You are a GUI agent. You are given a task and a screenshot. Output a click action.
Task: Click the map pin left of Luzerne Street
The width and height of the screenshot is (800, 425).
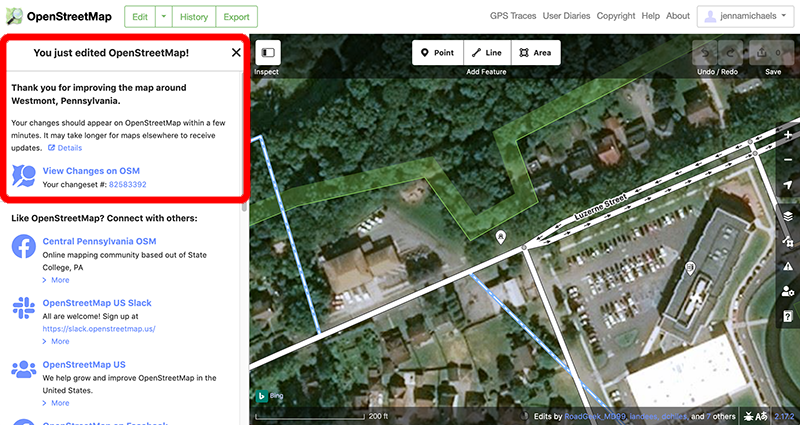501,237
